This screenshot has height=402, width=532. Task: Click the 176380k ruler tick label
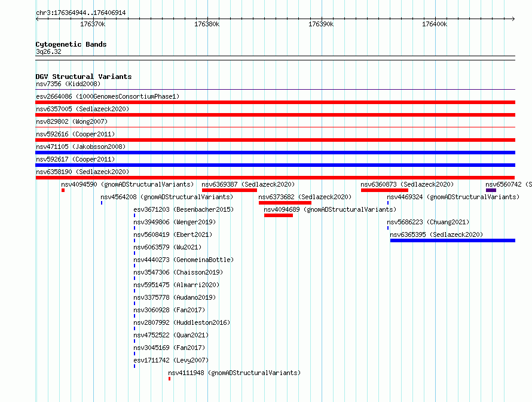pyautogui.click(x=207, y=24)
